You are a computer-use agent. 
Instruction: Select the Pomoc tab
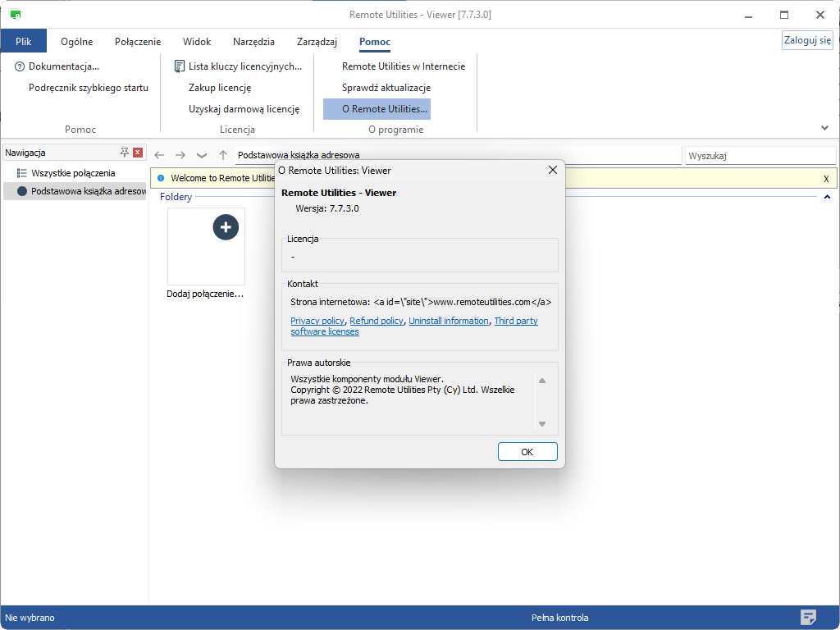(374, 41)
